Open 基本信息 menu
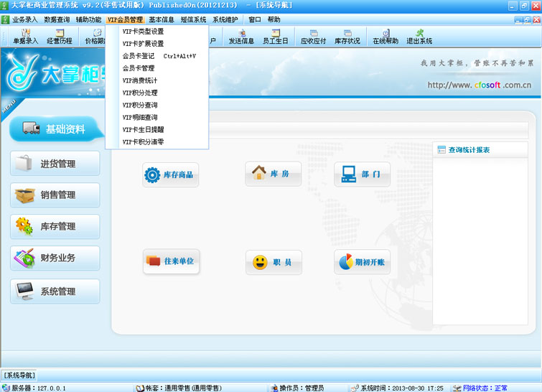This screenshot has height=392, width=542. 162,19
